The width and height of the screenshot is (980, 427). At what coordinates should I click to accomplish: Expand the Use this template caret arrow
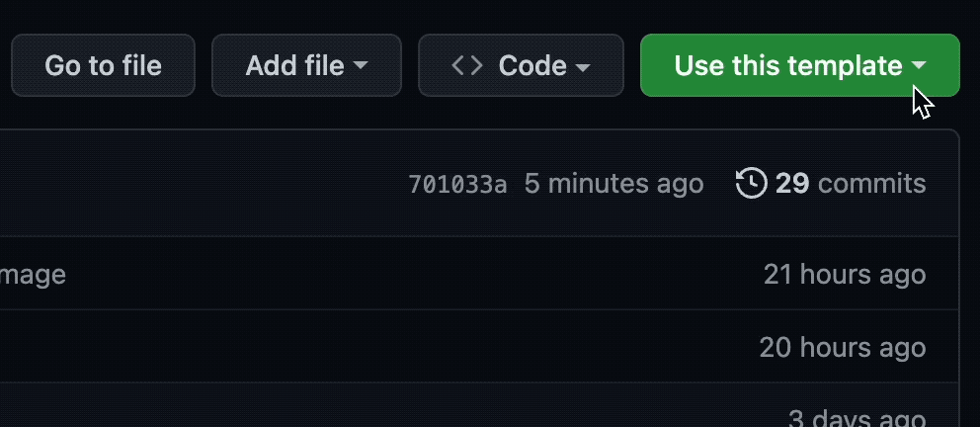[x=918, y=65]
